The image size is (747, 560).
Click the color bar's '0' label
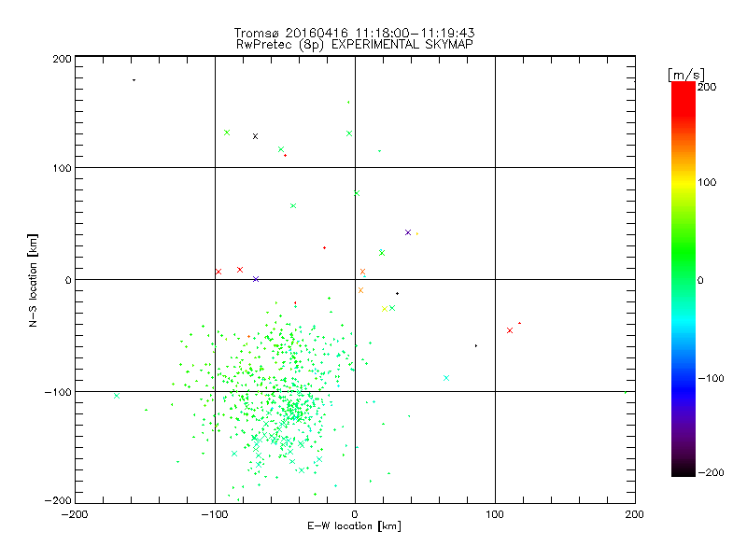[700, 280]
